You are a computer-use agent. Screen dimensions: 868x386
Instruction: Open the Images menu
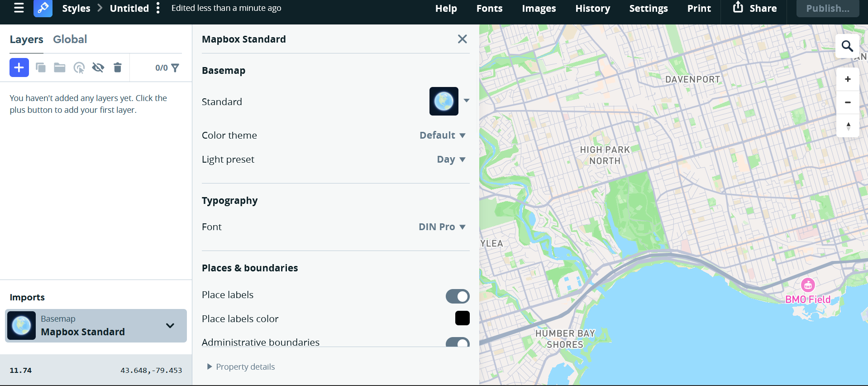pyautogui.click(x=539, y=8)
